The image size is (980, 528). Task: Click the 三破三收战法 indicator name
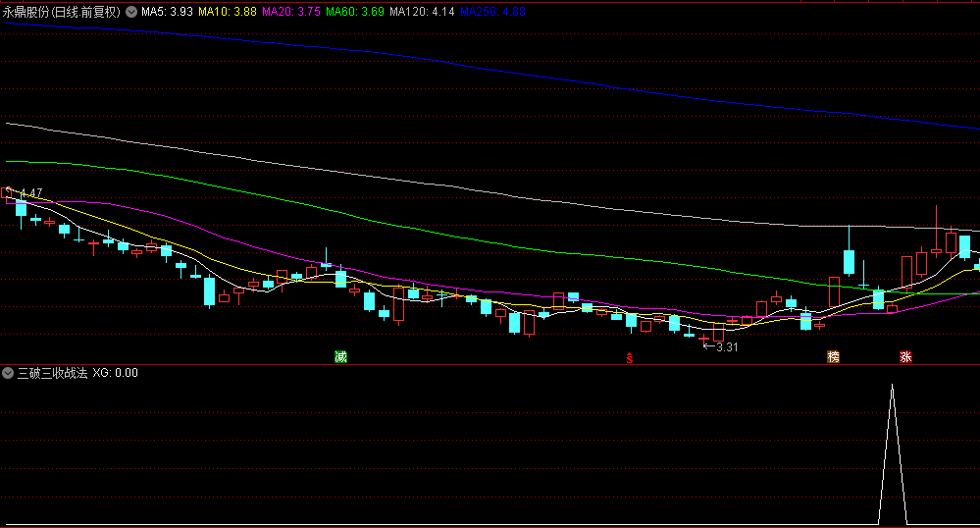coord(53,373)
